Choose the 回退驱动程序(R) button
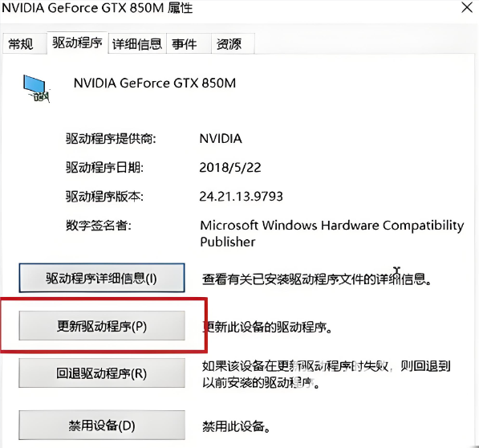The image size is (479, 448). [x=102, y=373]
